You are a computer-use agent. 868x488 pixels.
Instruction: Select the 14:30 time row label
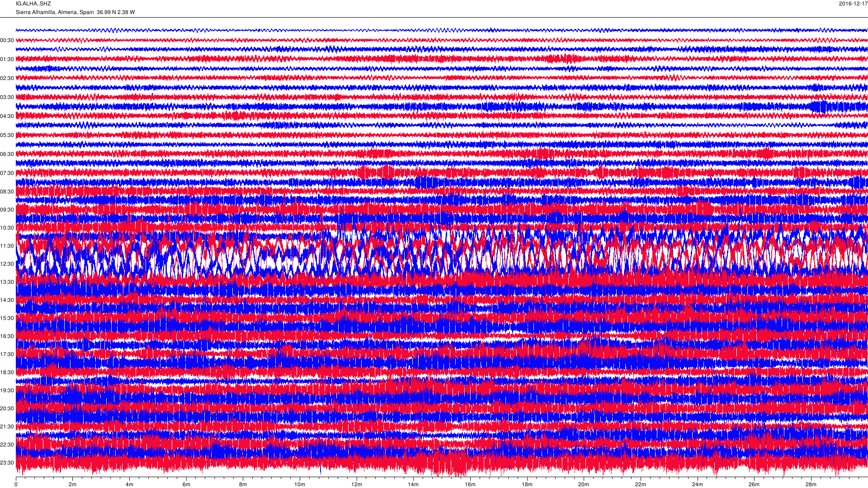pos(7,300)
